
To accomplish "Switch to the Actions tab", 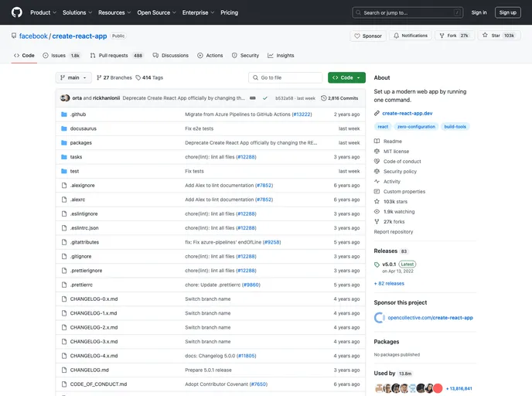I will [210, 56].
